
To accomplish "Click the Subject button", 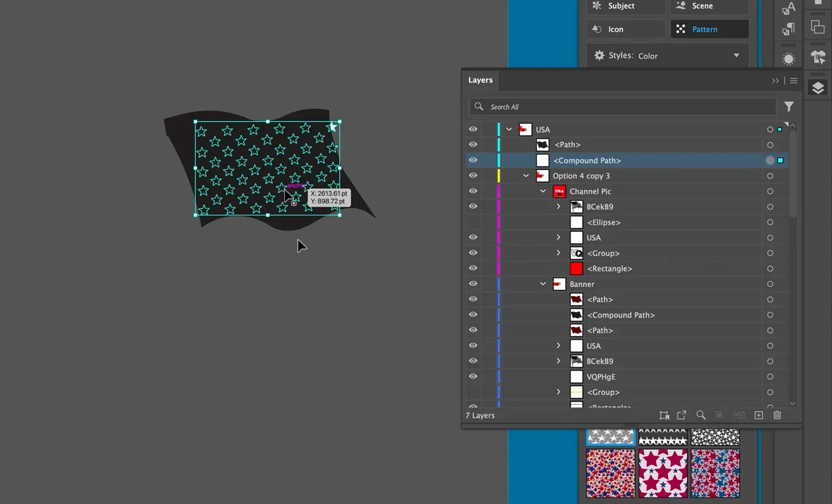I will pyautogui.click(x=626, y=6).
